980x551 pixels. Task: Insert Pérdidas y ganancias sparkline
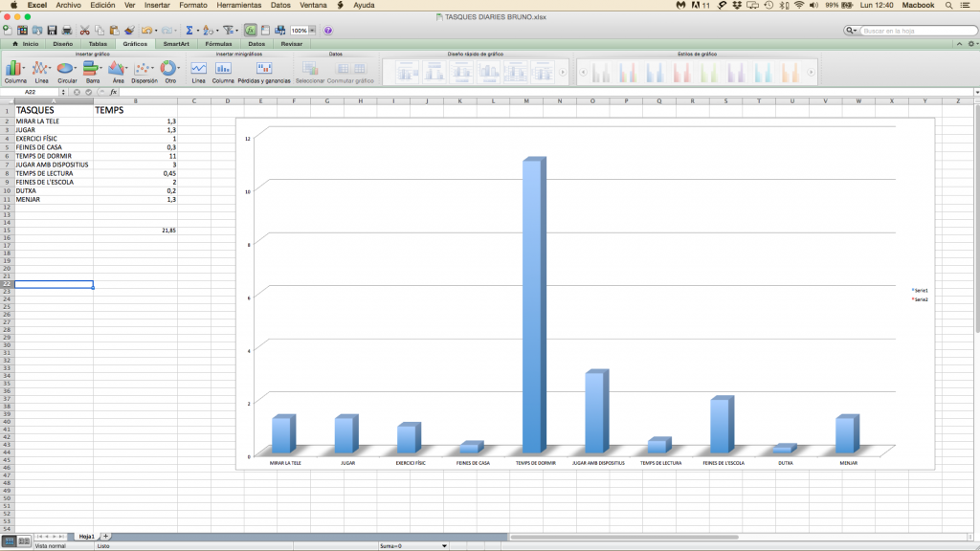point(264,70)
